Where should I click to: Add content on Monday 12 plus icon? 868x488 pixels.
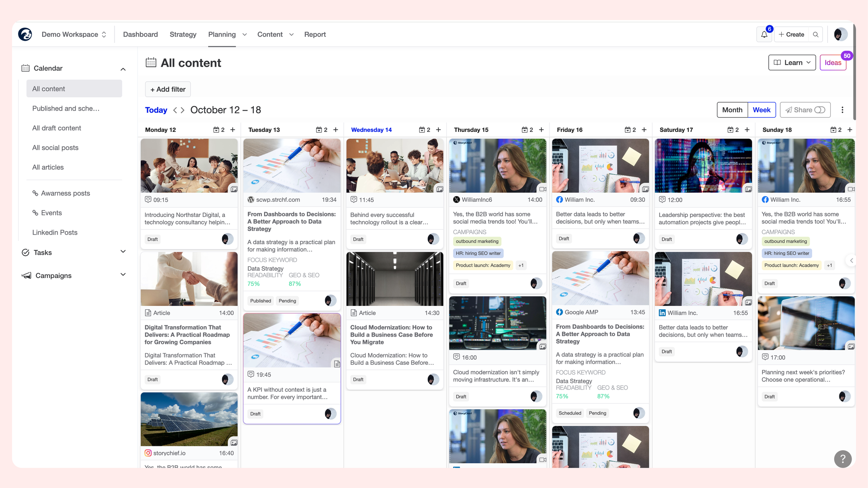pos(233,130)
